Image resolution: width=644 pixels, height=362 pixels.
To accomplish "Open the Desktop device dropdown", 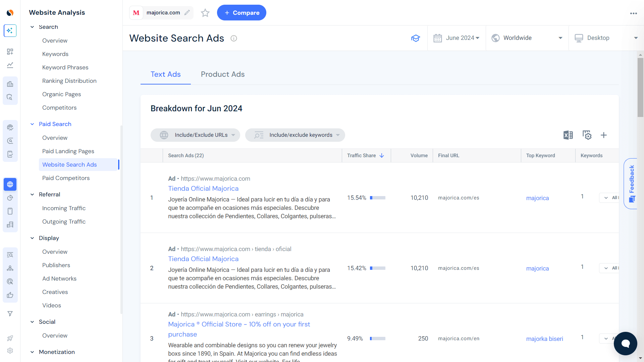I will click(x=606, y=38).
